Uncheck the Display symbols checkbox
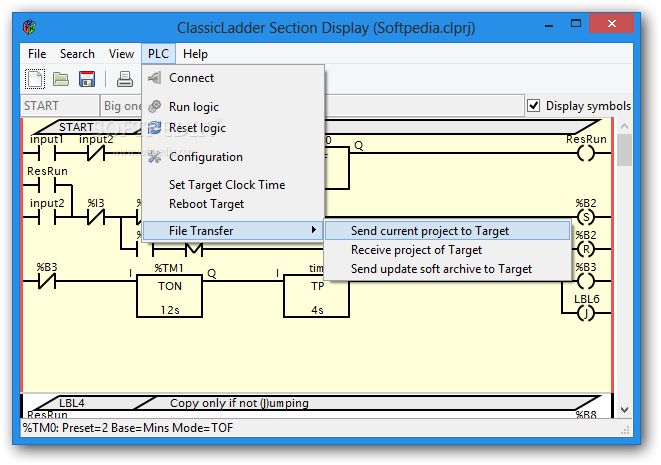This screenshot has width=661, height=465. [534, 105]
